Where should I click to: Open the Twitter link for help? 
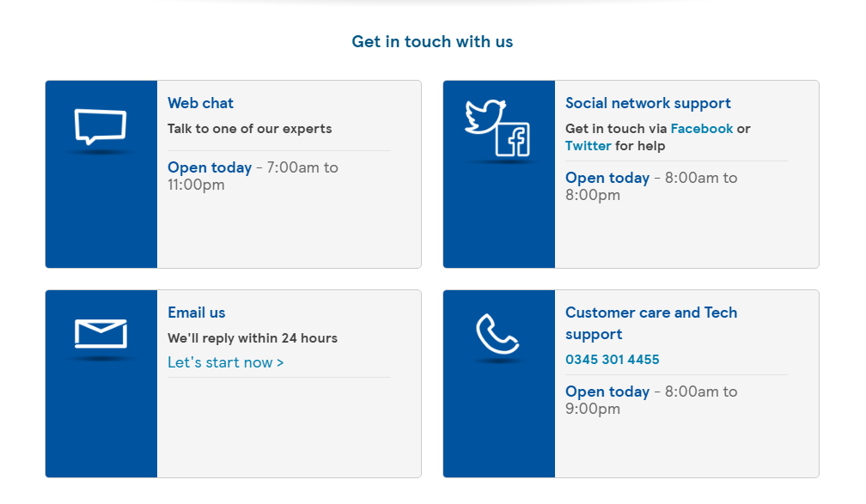click(589, 145)
